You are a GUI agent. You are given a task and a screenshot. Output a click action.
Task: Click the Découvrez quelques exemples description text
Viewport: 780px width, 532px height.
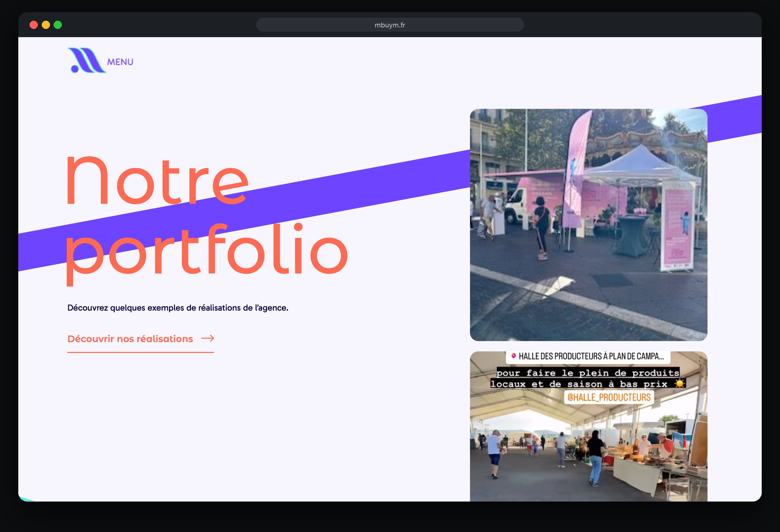click(x=178, y=308)
